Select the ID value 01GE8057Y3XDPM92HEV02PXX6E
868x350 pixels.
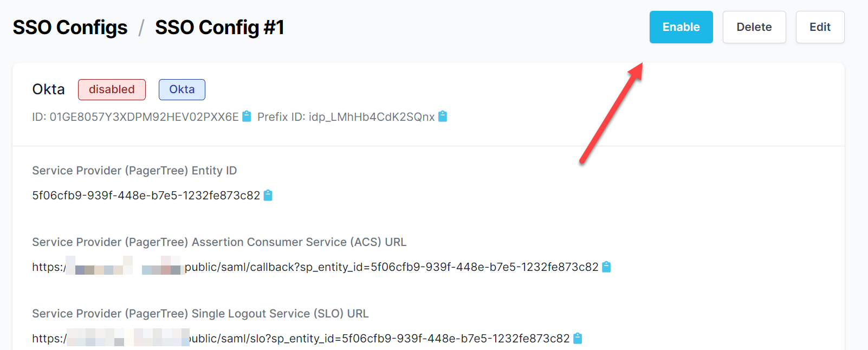click(x=144, y=117)
